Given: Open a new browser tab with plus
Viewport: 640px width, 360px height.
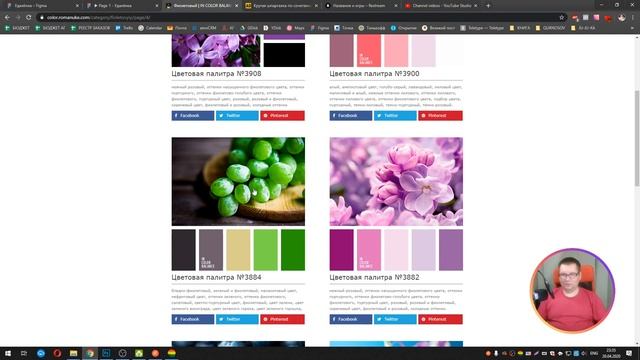Looking at the screenshot, I should click(x=488, y=6).
